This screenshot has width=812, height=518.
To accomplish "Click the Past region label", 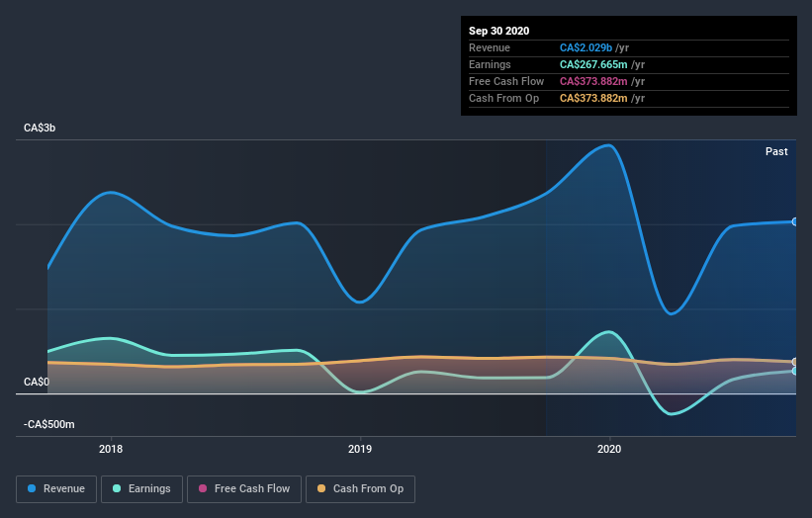I will pos(776,151).
